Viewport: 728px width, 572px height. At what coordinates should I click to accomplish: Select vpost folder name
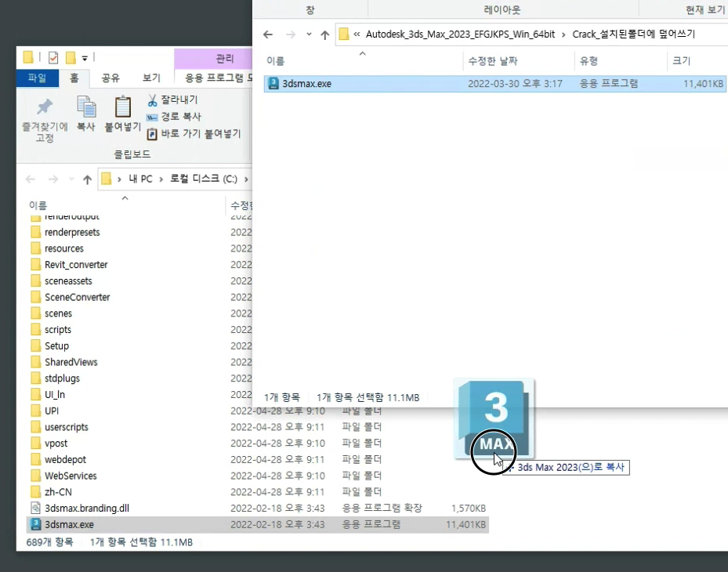click(x=56, y=443)
